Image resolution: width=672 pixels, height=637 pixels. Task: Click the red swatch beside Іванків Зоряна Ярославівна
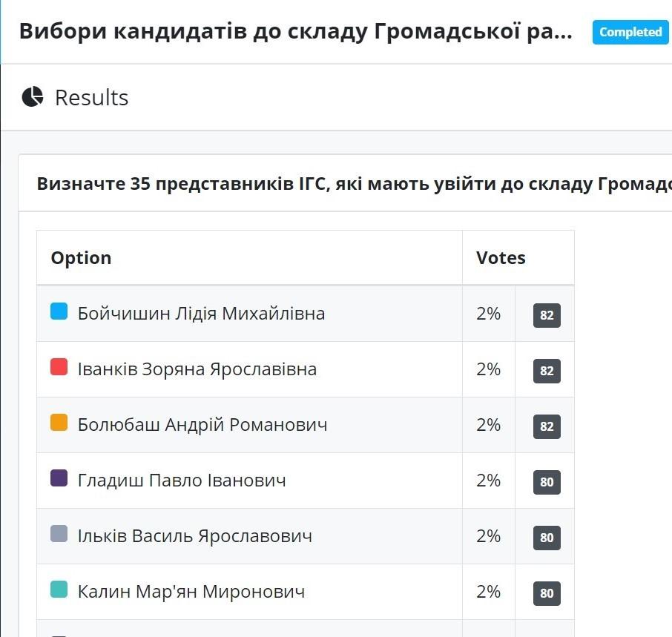pyautogui.click(x=59, y=367)
